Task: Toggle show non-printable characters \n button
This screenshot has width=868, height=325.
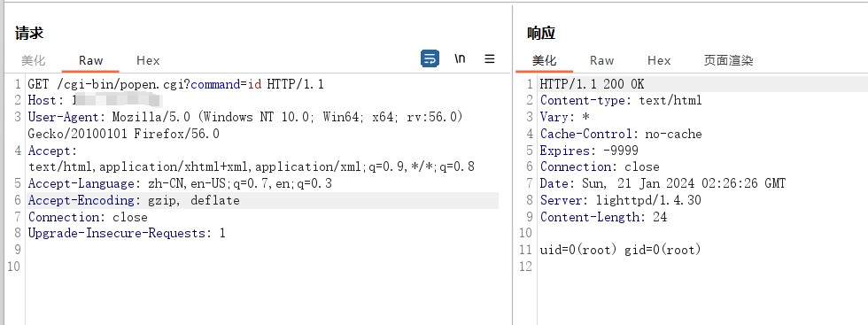Action: tap(460, 58)
